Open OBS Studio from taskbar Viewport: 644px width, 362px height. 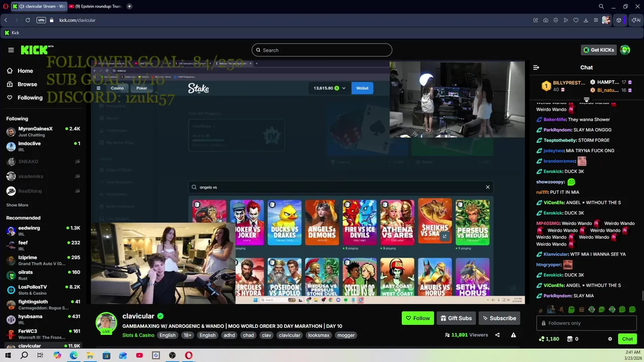tap(172, 355)
